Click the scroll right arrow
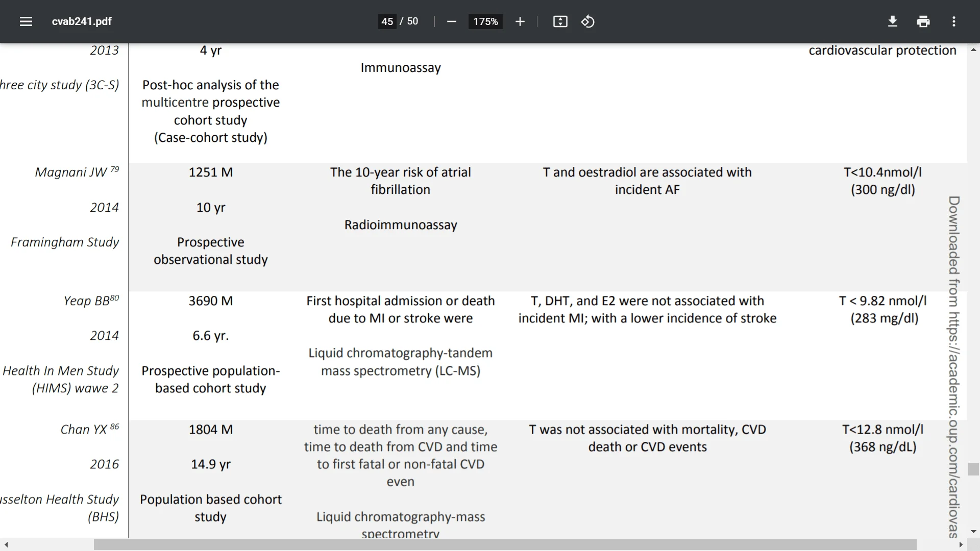The image size is (980, 551). (x=961, y=545)
